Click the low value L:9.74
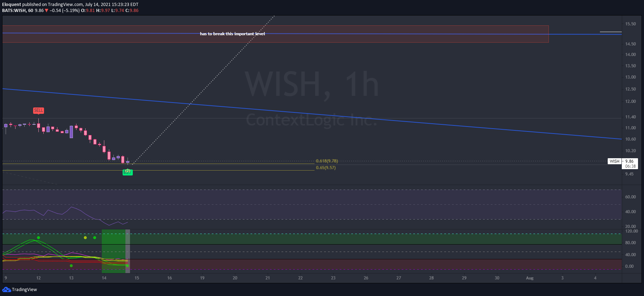This screenshot has height=296, width=644. point(118,11)
